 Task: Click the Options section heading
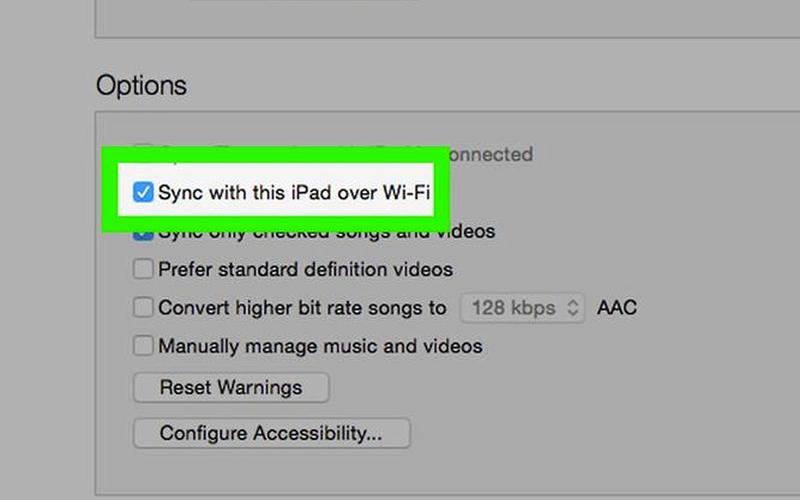point(141,85)
